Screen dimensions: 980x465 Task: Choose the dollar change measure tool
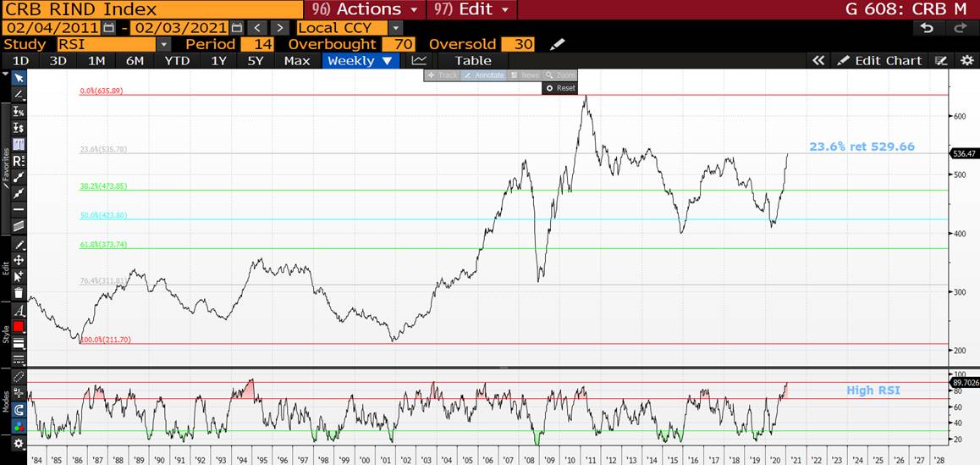[x=19, y=128]
